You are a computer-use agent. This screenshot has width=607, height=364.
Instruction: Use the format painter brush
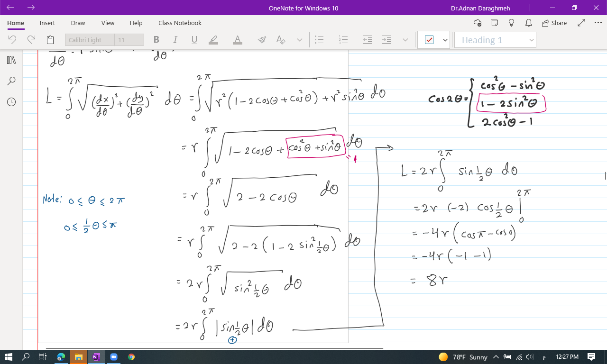coord(262,40)
